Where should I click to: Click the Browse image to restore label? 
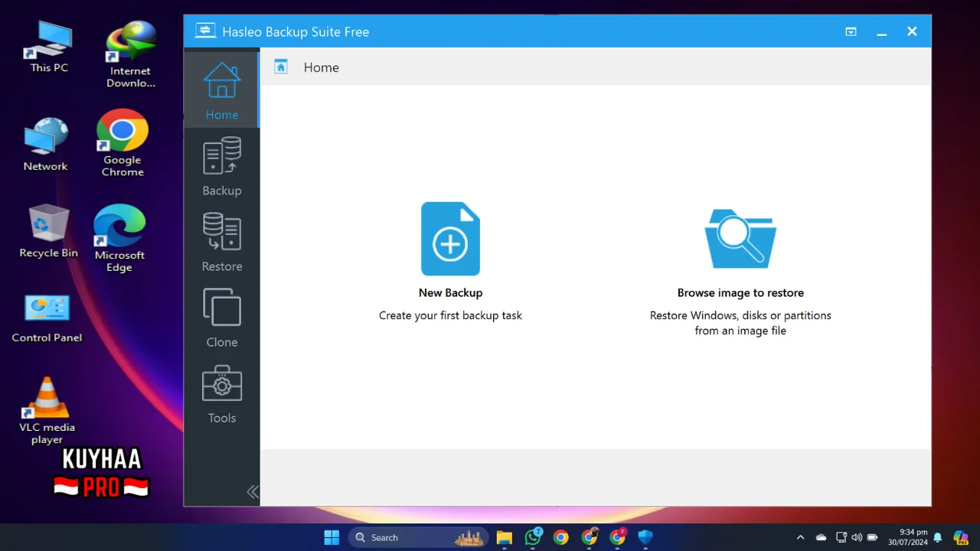[x=740, y=292]
